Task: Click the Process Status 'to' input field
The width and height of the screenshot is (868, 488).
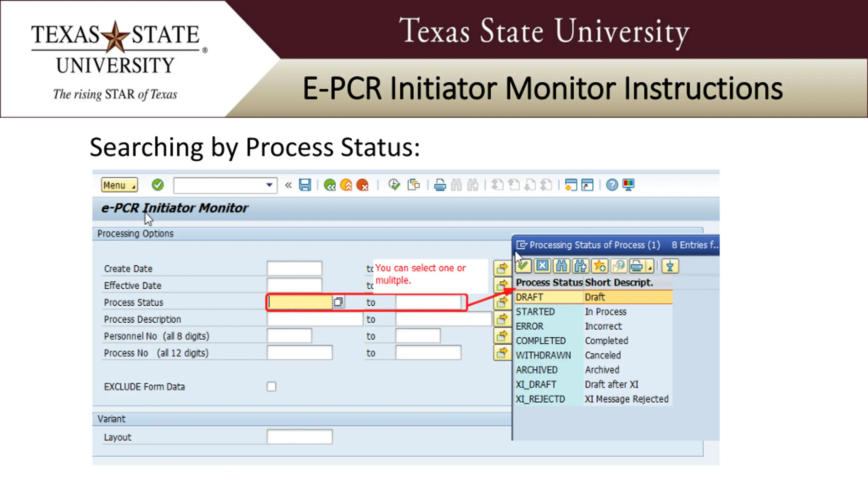Action: pos(428,302)
